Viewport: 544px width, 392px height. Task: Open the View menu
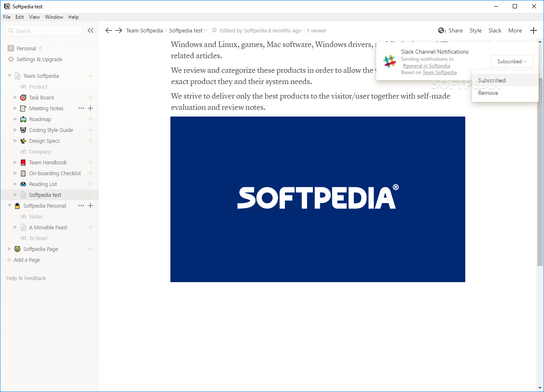[x=35, y=17]
